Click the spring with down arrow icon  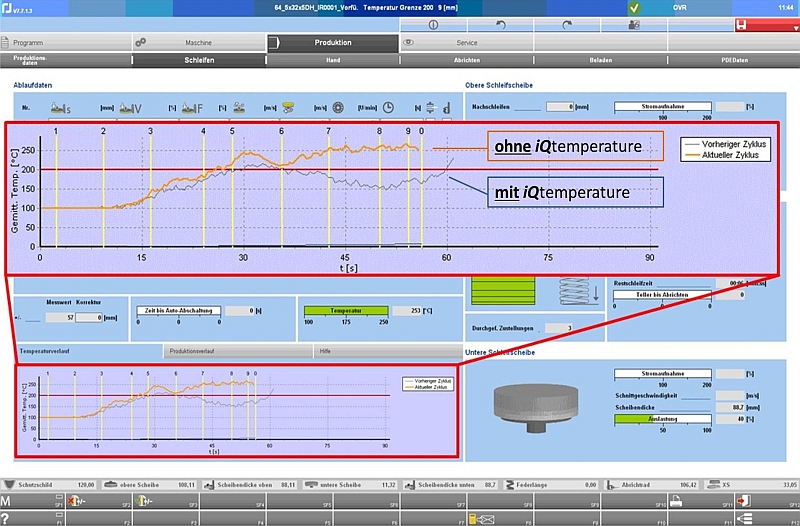579,291
